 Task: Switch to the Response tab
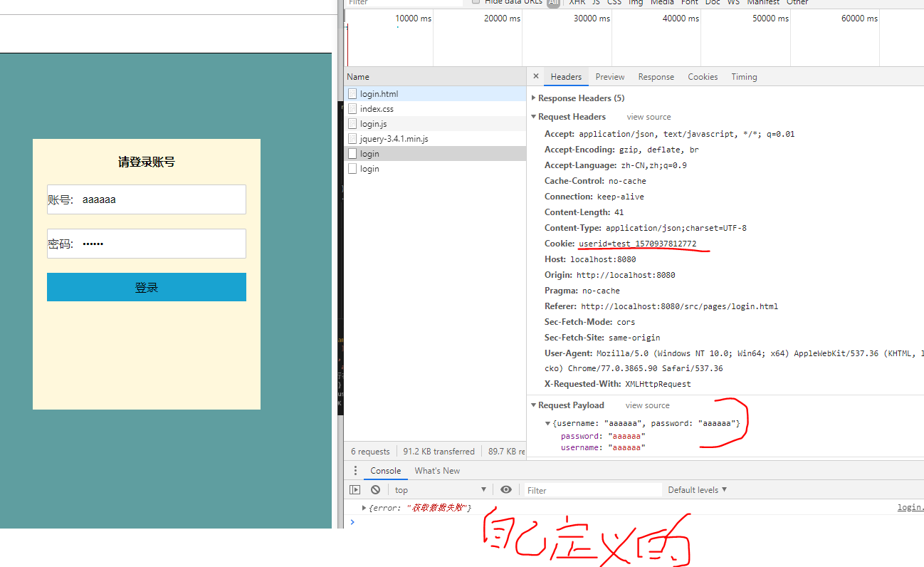[656, 76]
